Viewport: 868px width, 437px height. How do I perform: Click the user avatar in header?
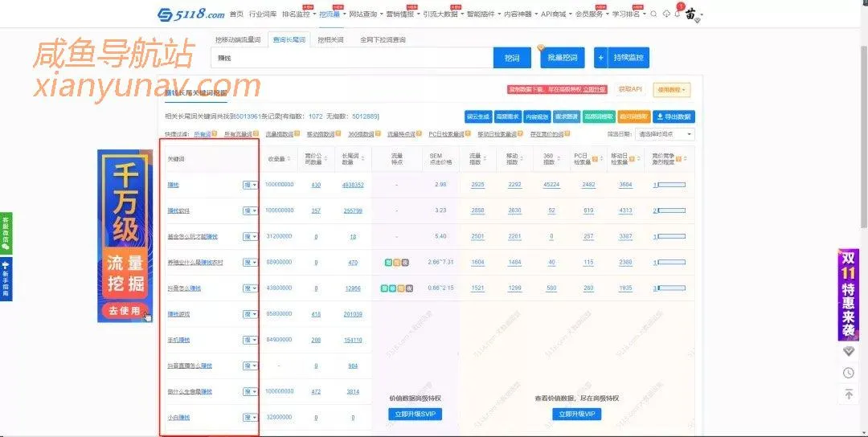[x=691, y=14]
